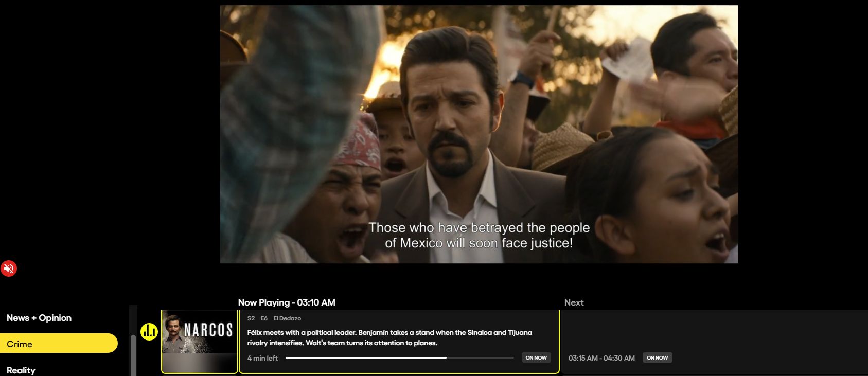Click the 4 min left label

click(262, 358)
